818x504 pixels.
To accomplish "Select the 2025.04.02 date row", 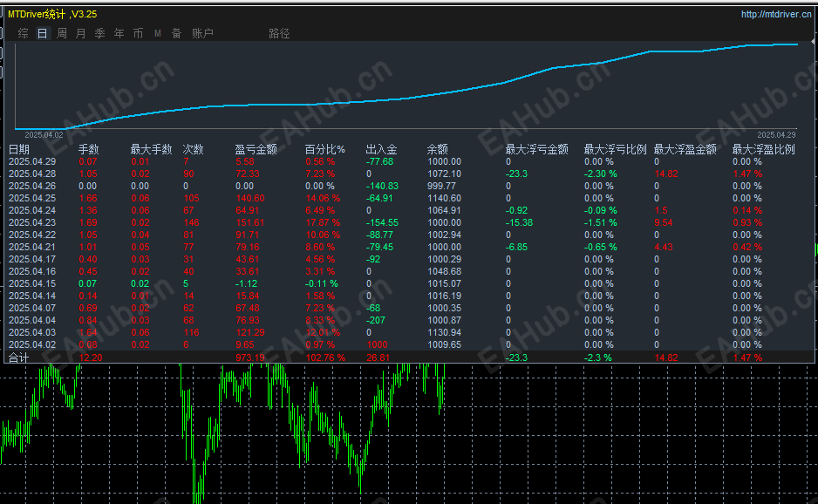I will [x=31, y=344].
